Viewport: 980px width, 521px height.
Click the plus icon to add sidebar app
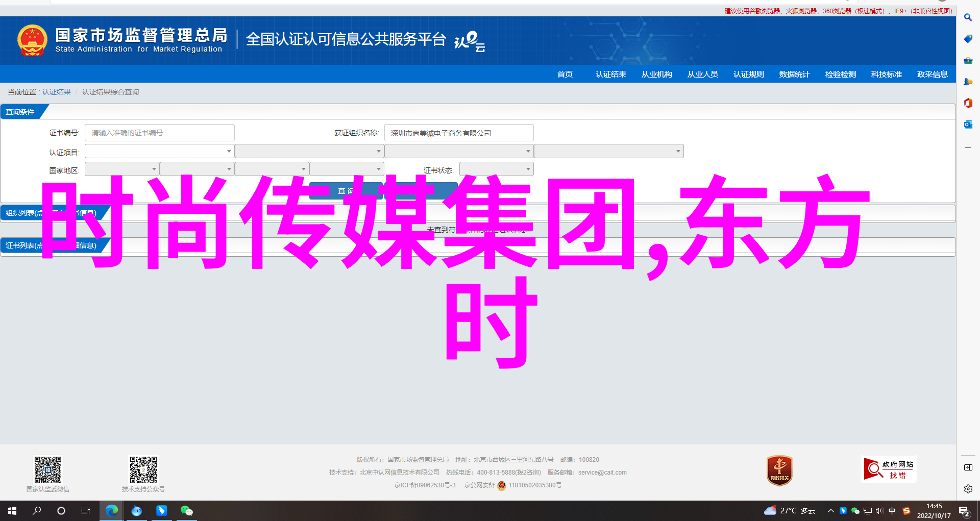coord(968,148)
